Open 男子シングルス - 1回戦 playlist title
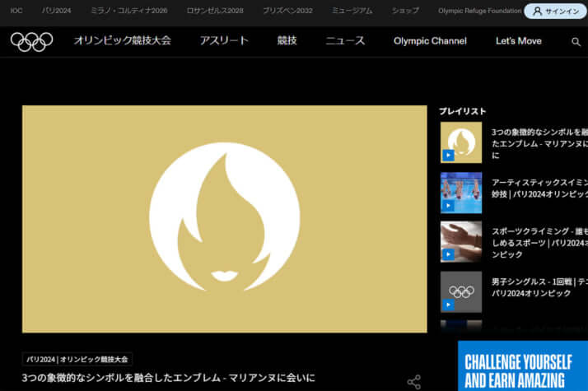 (x=539, y=287)
